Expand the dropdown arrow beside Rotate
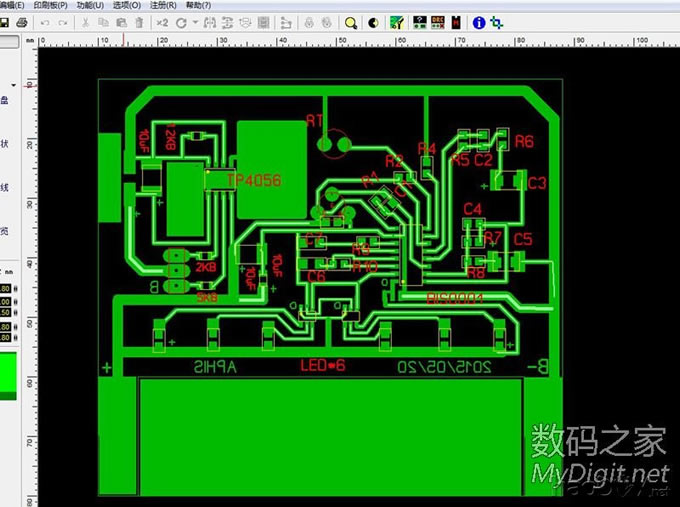This screenshot has width=680, height=507. point(192,22)
